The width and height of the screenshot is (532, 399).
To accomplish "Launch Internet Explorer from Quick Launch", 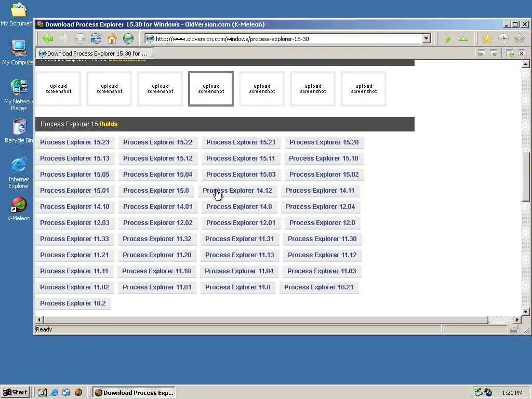I will [x=54, y=393].
